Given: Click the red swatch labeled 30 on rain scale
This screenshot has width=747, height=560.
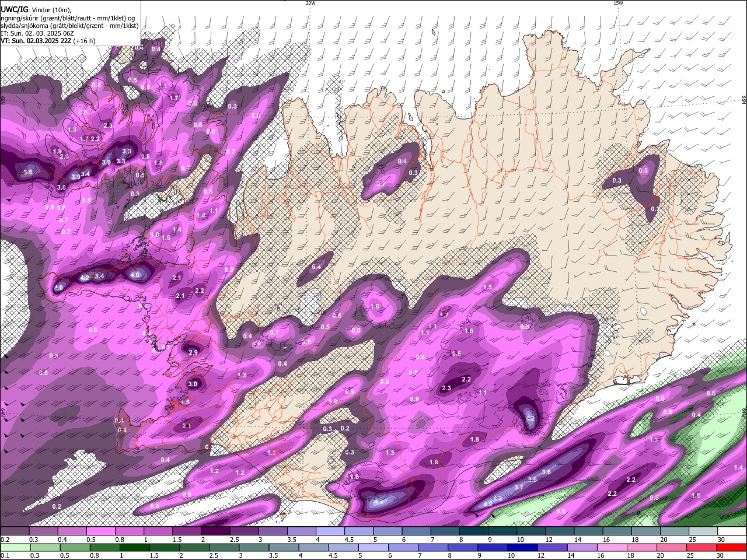Looking at the screenshot, I should (731, 547).
